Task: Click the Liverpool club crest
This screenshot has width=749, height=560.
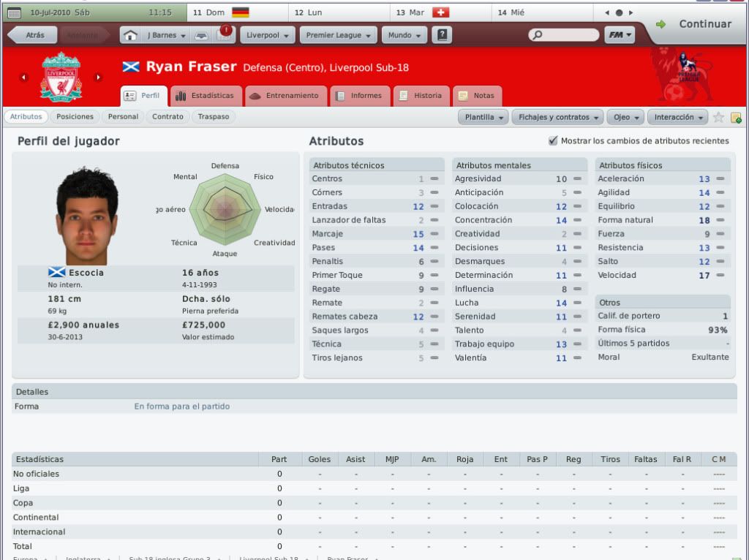Action: click(x=61, y=77)
